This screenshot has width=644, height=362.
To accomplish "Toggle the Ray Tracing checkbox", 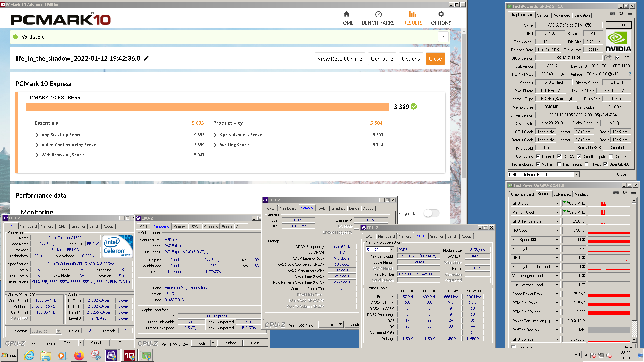I will 559,164.
